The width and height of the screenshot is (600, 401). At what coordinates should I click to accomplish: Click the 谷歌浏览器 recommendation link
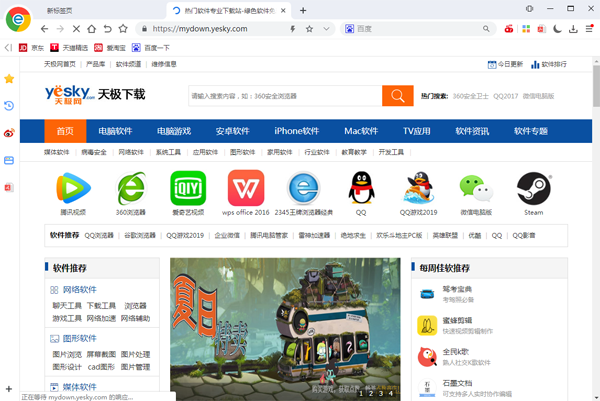click(x=140, y=235)
